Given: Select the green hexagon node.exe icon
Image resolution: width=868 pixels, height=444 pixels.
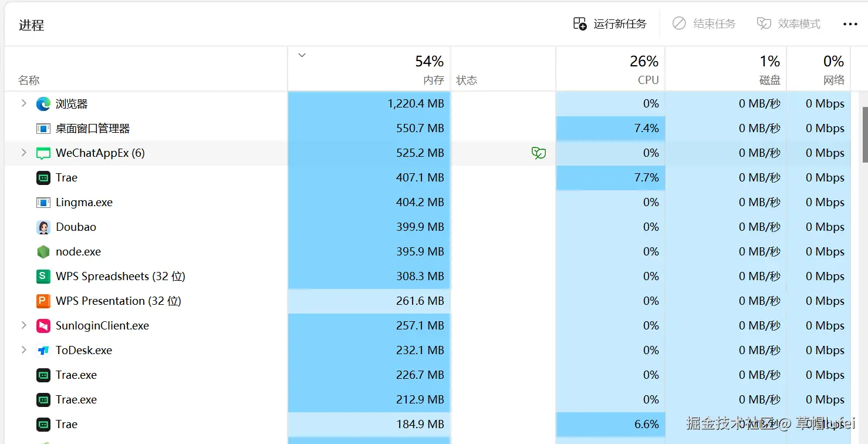Looking at the screenshot, I should point(43,252).
